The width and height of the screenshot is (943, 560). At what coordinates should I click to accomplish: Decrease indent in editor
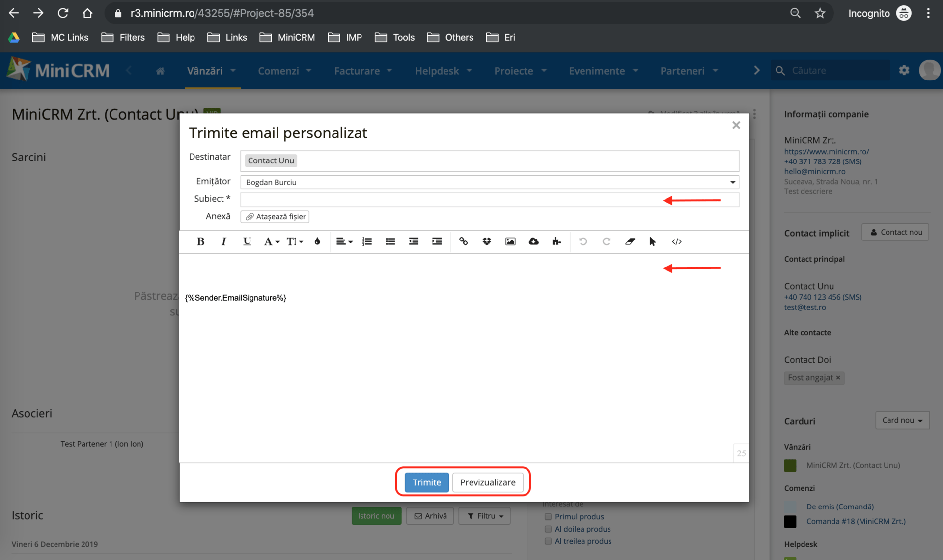(414, 241)
